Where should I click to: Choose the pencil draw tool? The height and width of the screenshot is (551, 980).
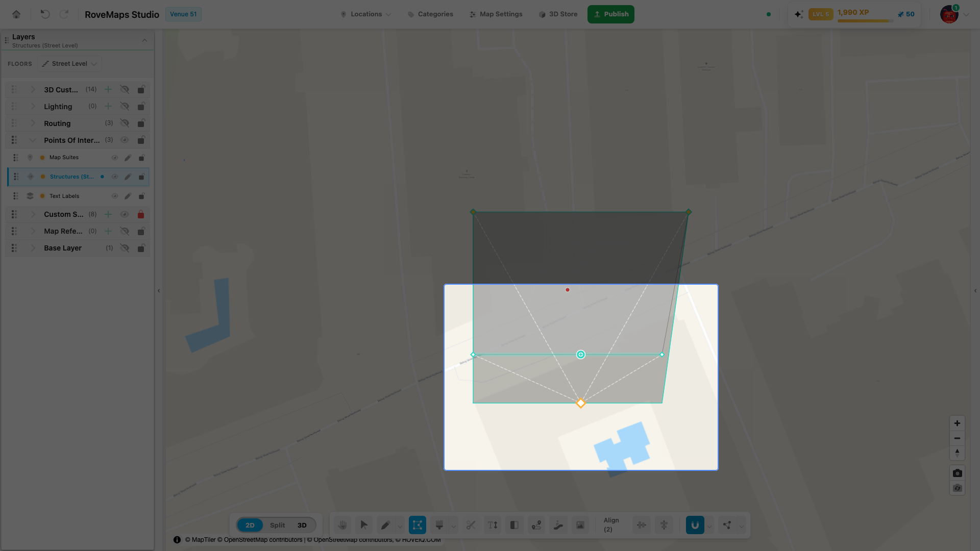point(385,525)
